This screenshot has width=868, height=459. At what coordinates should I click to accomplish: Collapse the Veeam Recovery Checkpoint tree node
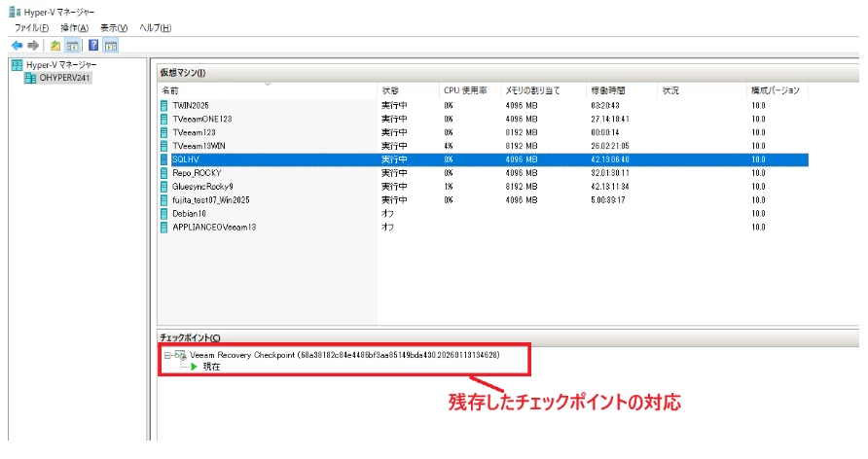[x=167, y=356]
